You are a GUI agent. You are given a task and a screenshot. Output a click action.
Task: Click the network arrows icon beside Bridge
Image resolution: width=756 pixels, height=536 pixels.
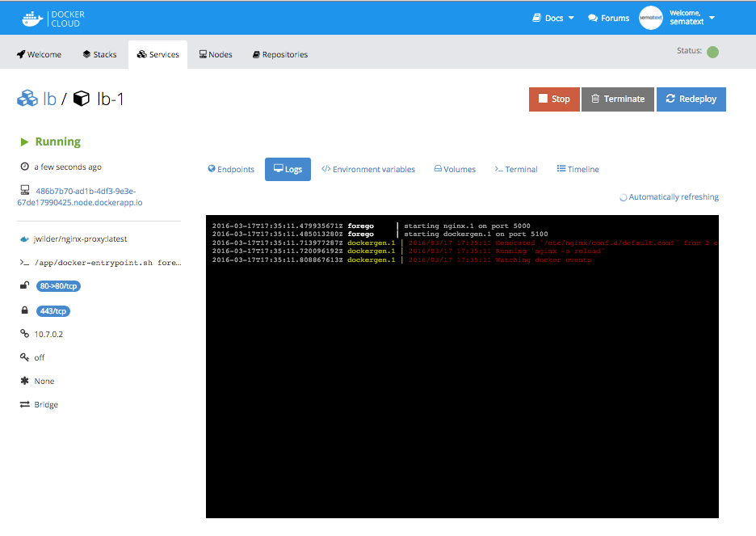tap(24, 404)
